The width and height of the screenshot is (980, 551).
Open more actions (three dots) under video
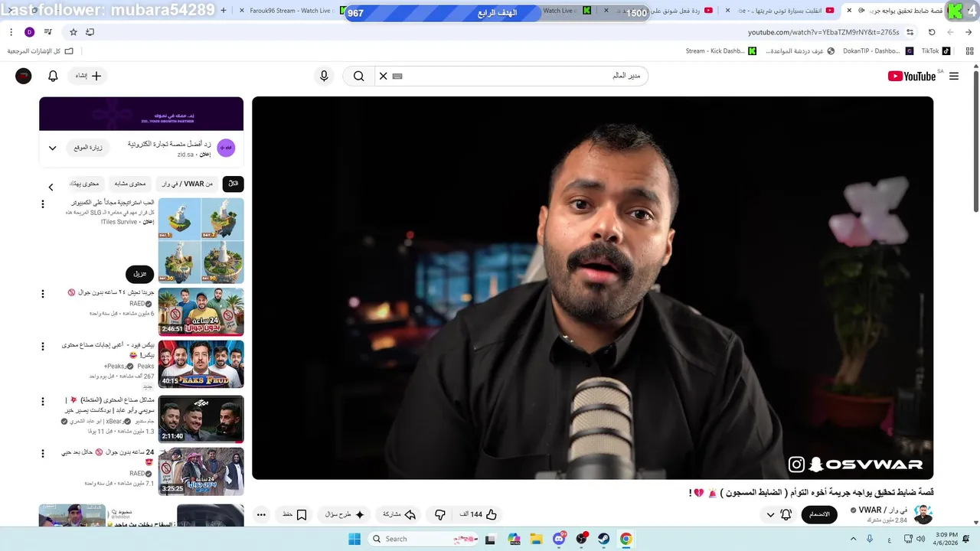pyautogui.click(x=261, y=515)
